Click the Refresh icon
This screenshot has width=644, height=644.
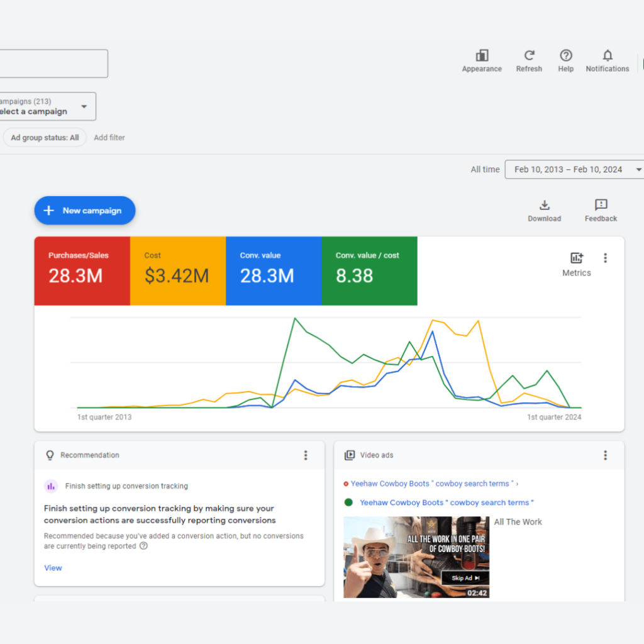(x=529, y=57)
